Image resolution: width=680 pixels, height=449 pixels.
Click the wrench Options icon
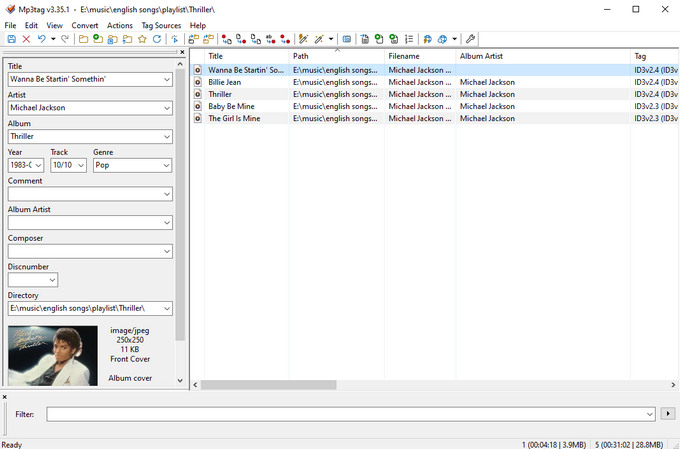click(470, 39)
